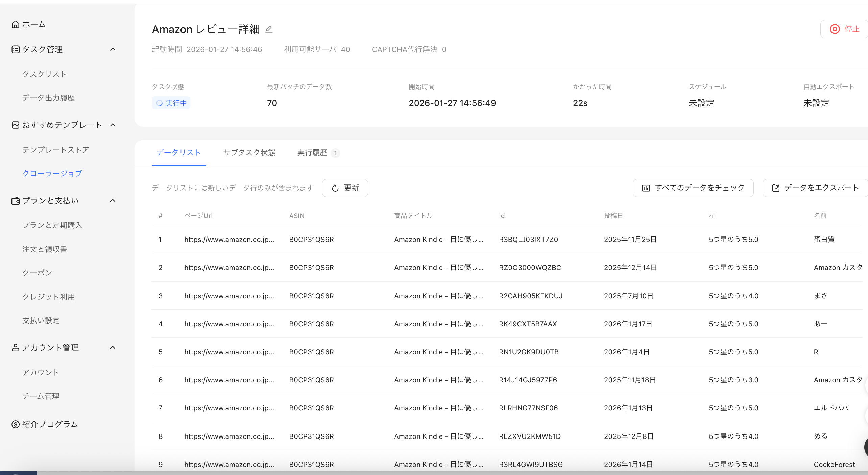868x475 pixels.
Task: Click the edit pencil icon beside the task title
Action: pos(269,29)
